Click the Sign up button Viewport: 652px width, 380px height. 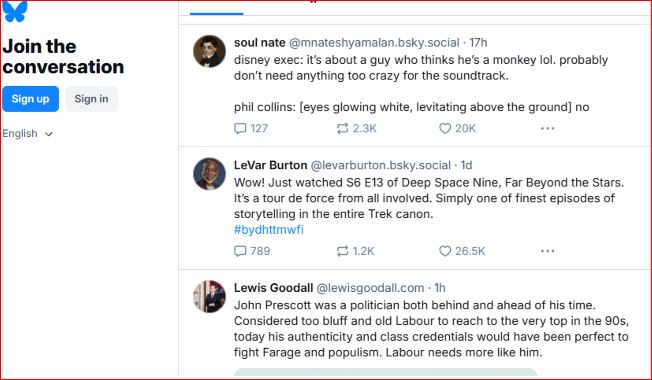pos(30,99)
